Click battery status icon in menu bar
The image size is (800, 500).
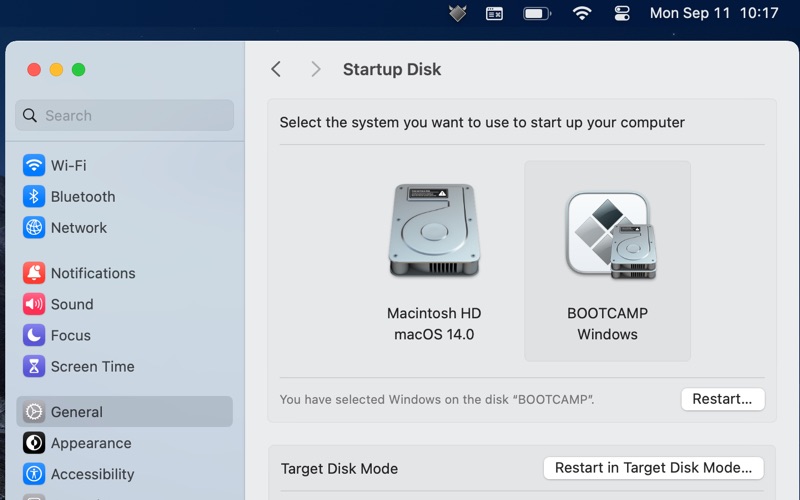pos(537,13)
